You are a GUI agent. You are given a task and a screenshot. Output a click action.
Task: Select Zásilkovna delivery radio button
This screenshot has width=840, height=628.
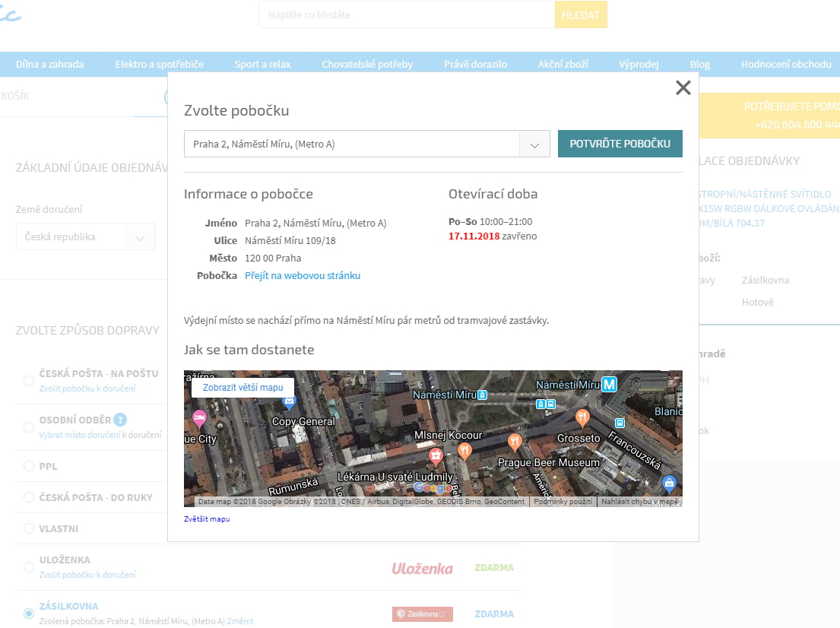[x=29, y=614]
